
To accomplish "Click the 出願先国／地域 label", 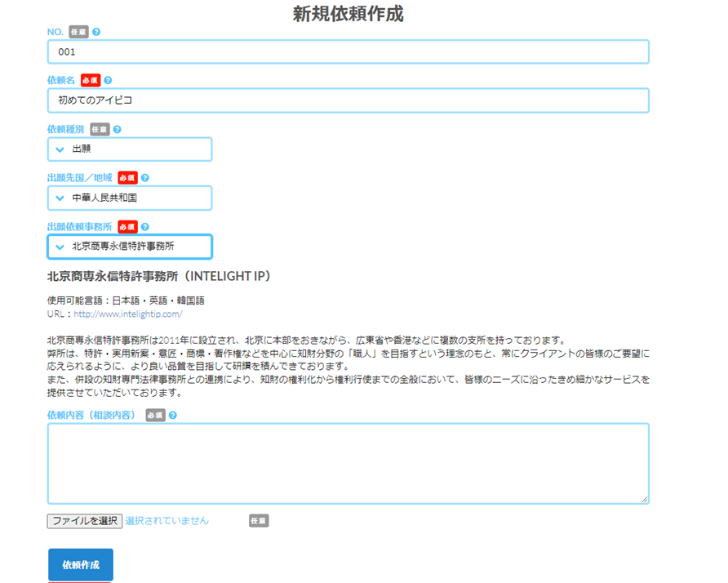I will click(x=79, y=178).
